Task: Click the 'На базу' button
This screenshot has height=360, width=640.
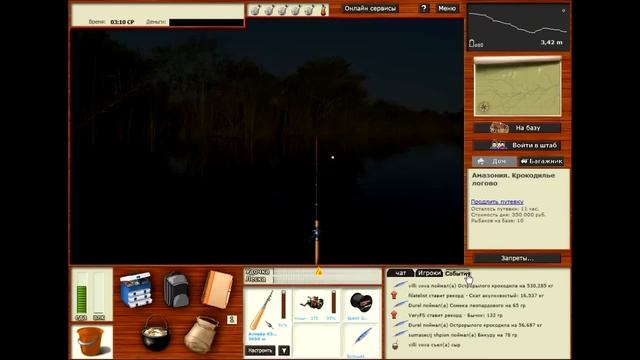Action: [x=517, y=128]
